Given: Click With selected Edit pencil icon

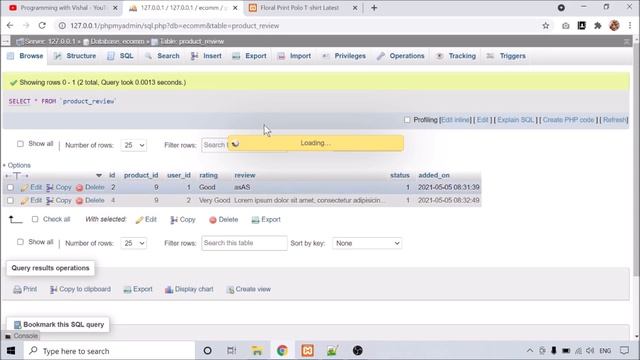Looking at the screenshot, I should (x=139, y=220).
